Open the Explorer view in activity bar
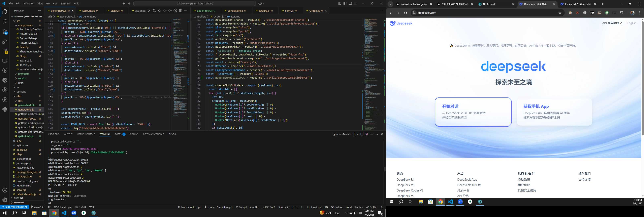The height and width of the screenshot is (217, 644). click(5, 12)
